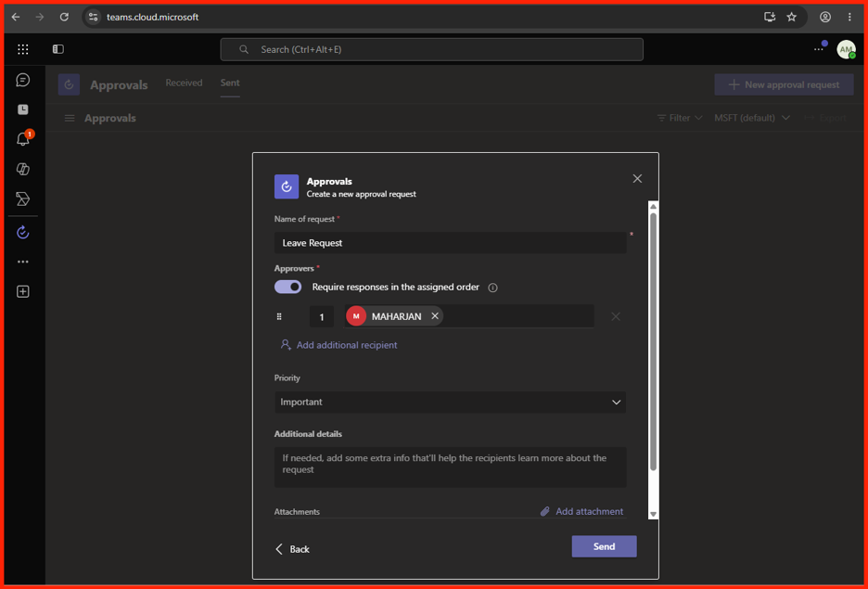Open the MSFT (default) environment dropdown
Viewport: 868px width, 589px height.
click(752, 118)
